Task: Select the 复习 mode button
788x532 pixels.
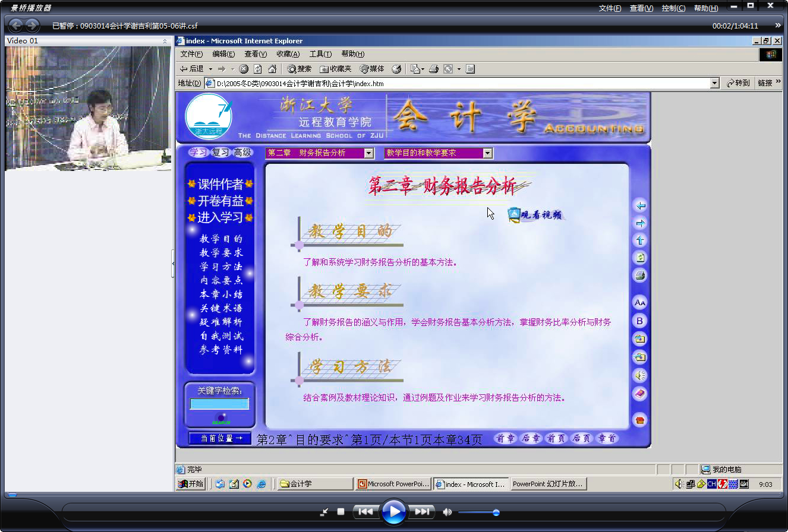Action: pyautogui.click(x=220, y=153)
